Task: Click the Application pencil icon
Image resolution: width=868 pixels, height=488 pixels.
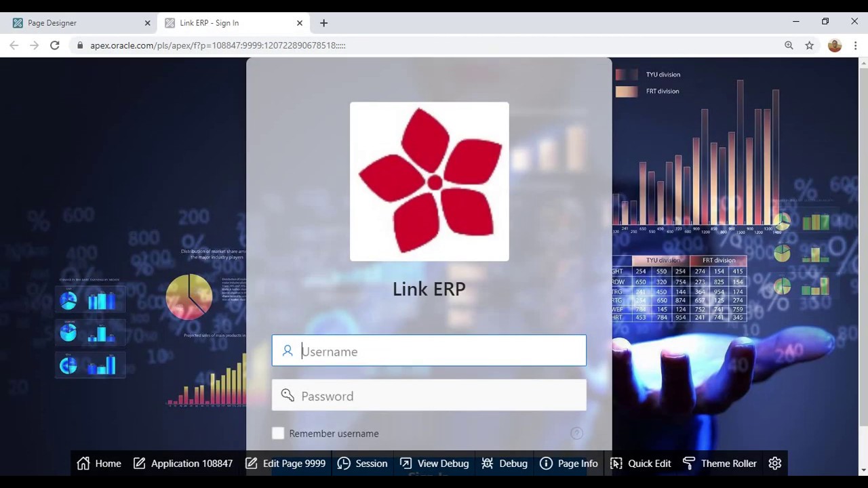Action: tap(139, 464)
